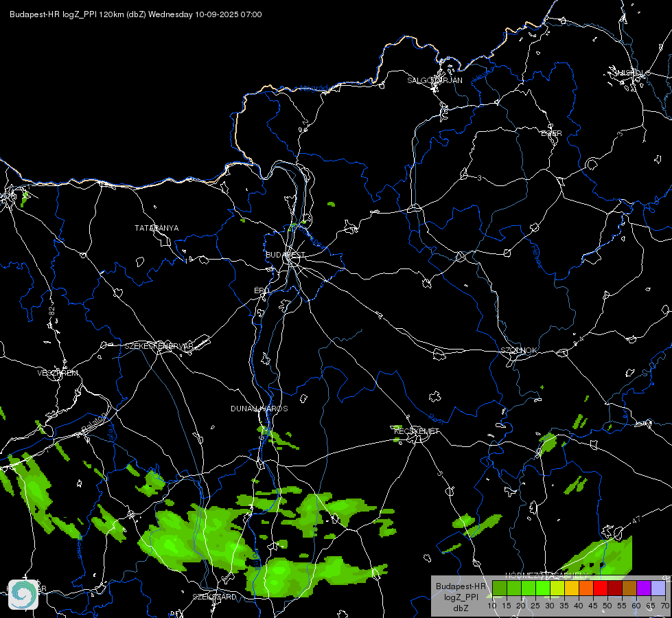Click the 40 tick value in legend
The height and width of the screenshot is (618, 672).
coord(579,606)
